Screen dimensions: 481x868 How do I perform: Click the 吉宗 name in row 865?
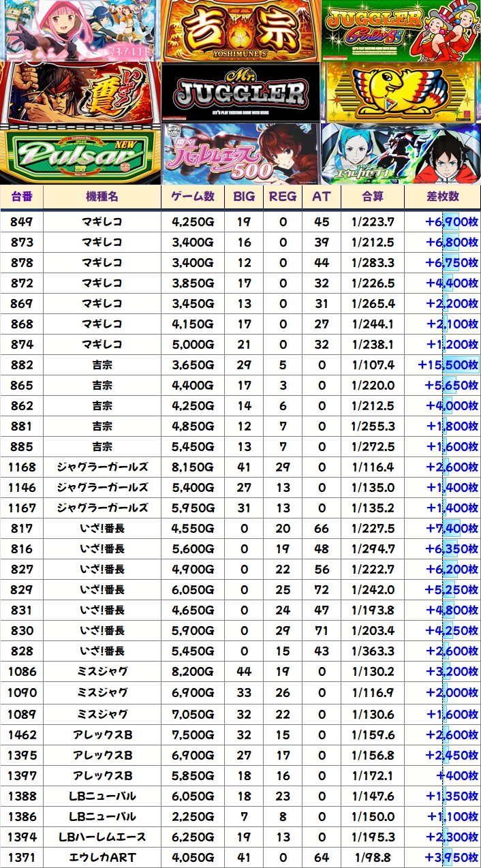(x=102, y=385)
